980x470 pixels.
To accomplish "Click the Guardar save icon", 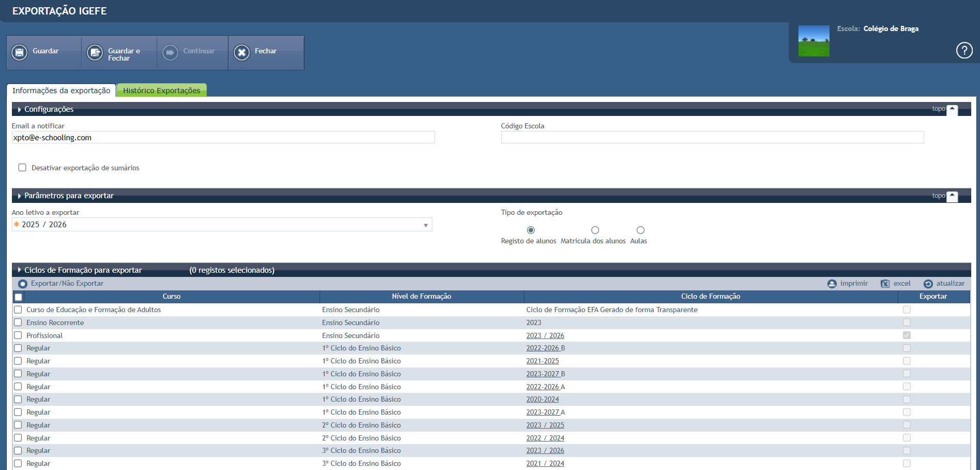I will click(20, 52).
